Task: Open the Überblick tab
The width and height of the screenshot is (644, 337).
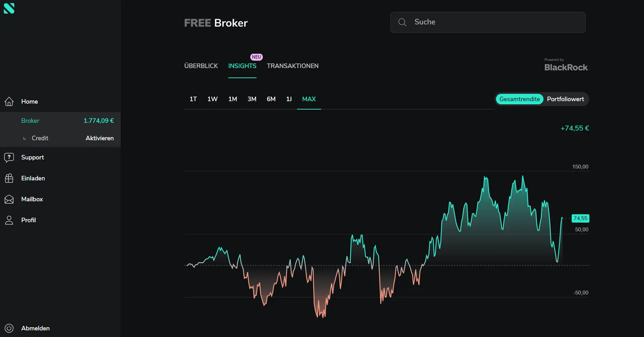Action: click(201, 66)
